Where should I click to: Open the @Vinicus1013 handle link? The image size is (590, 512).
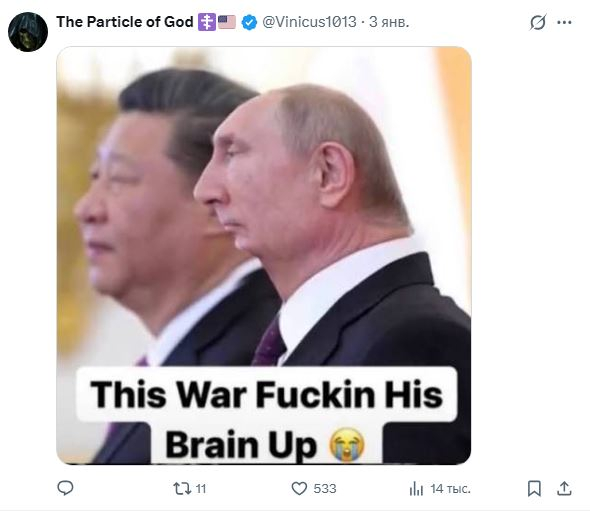[309, 22]
